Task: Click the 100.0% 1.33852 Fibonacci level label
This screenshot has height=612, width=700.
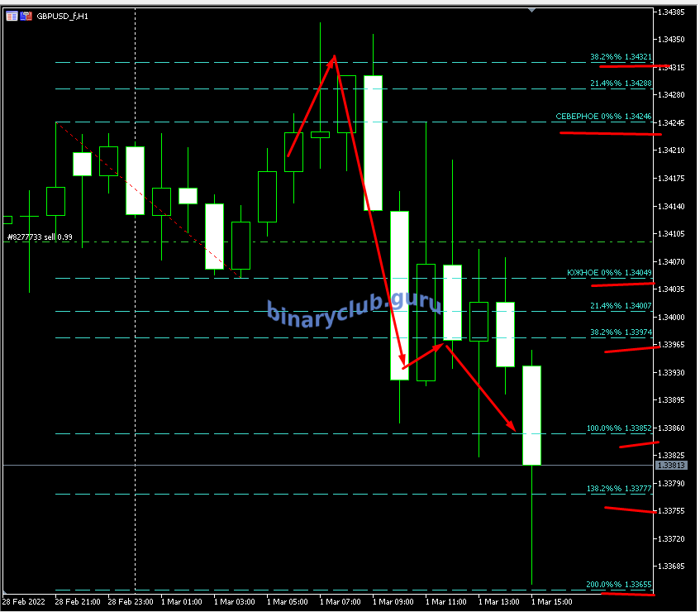Action: click(x=619, y=428)
